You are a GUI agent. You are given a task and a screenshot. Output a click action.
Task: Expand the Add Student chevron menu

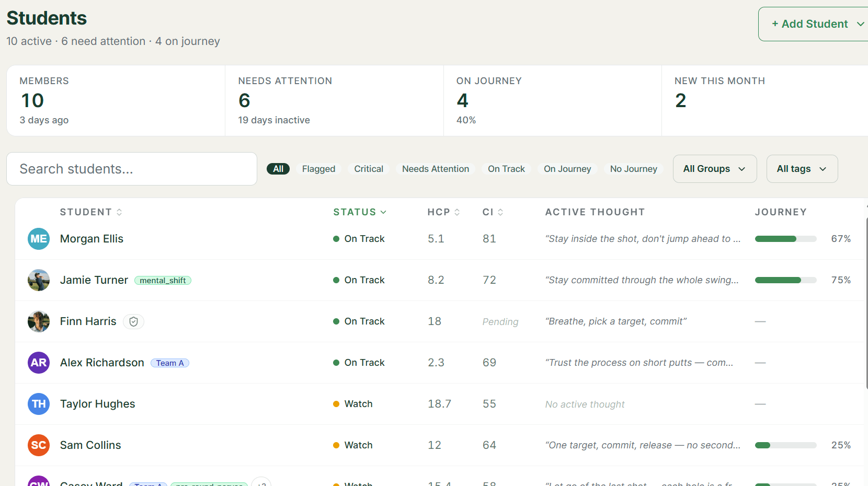point(860,24)
